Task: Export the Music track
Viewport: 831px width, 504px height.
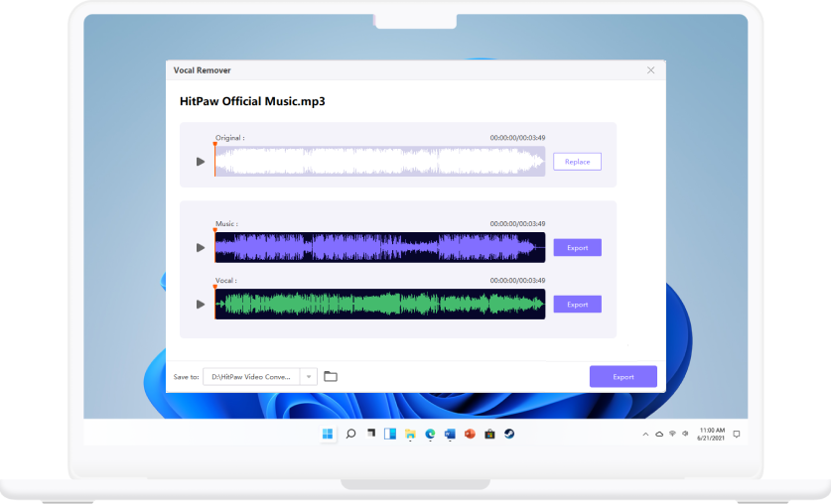Action: (577, 248)
